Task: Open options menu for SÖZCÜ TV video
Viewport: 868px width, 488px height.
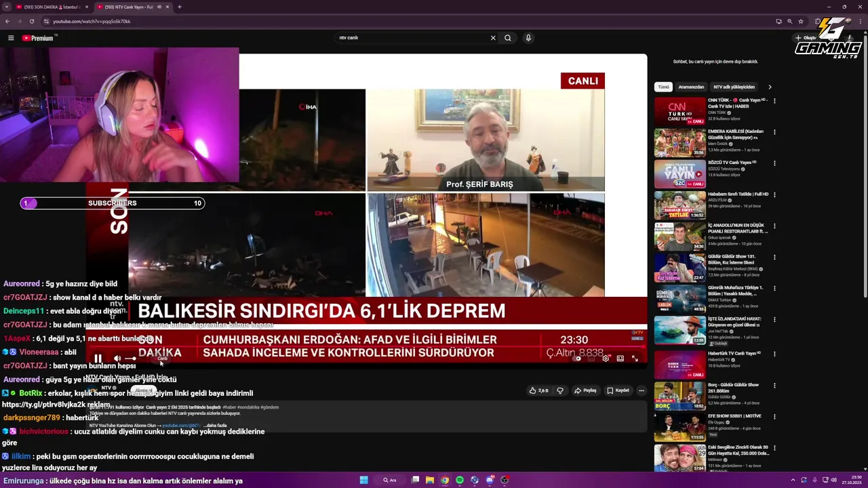Action: tap(774, 163)
